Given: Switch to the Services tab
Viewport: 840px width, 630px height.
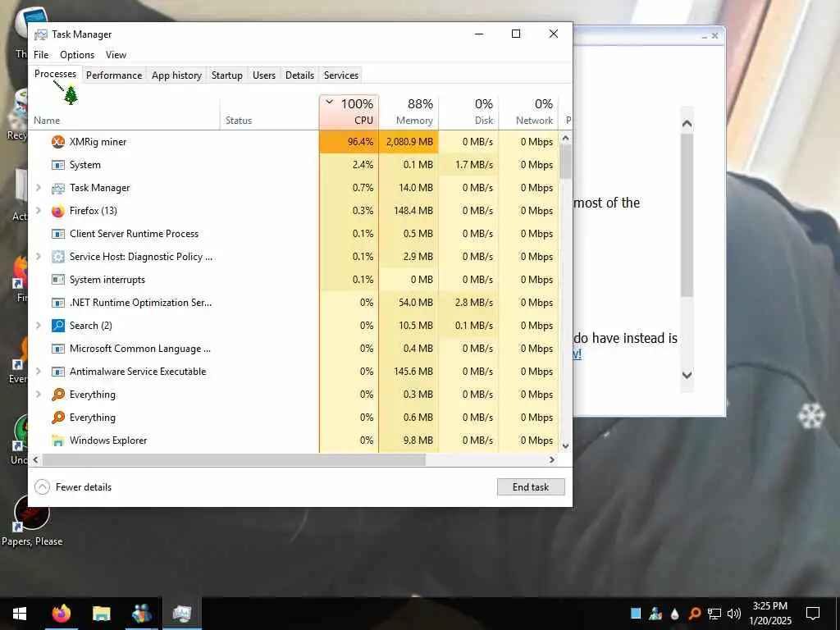Looking at the screenshot, I should coord(340,75).
